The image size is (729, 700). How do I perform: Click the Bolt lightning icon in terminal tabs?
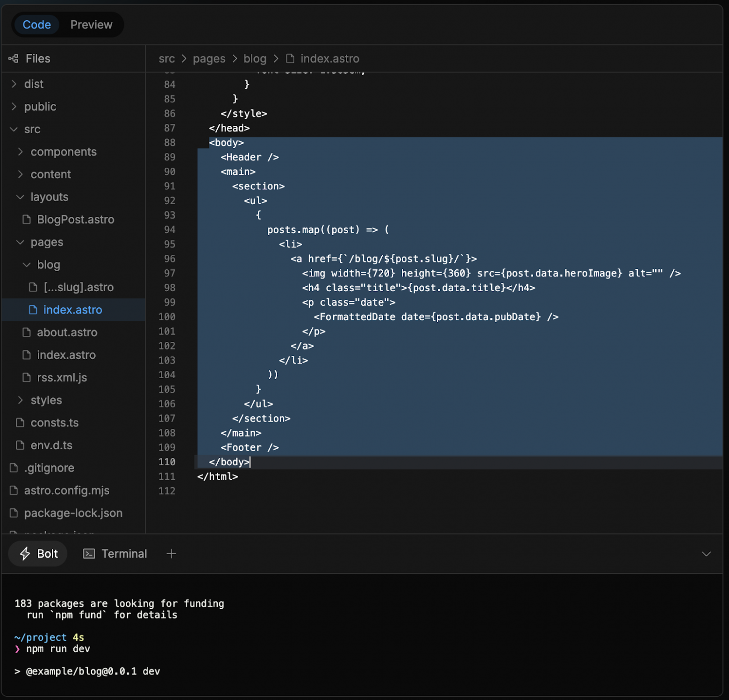click(25, 554)
